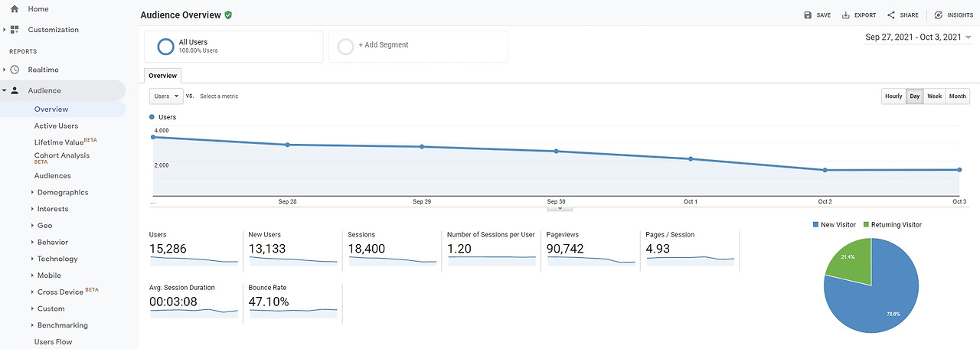Click the green verified shield icon
Viewport: 980px width, 349px height.
[x=229, y=15]
